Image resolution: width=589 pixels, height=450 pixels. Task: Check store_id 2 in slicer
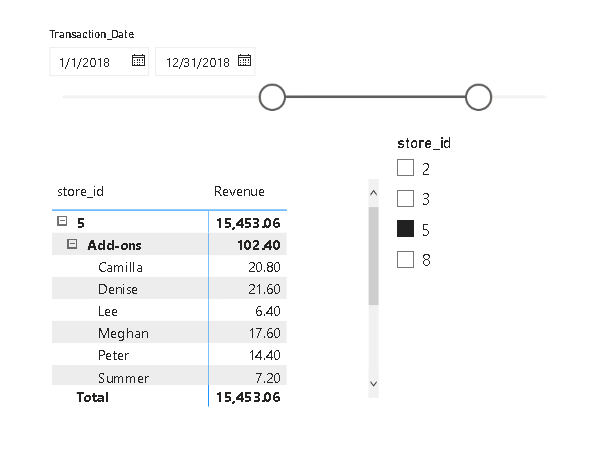[x=405, y=168]
